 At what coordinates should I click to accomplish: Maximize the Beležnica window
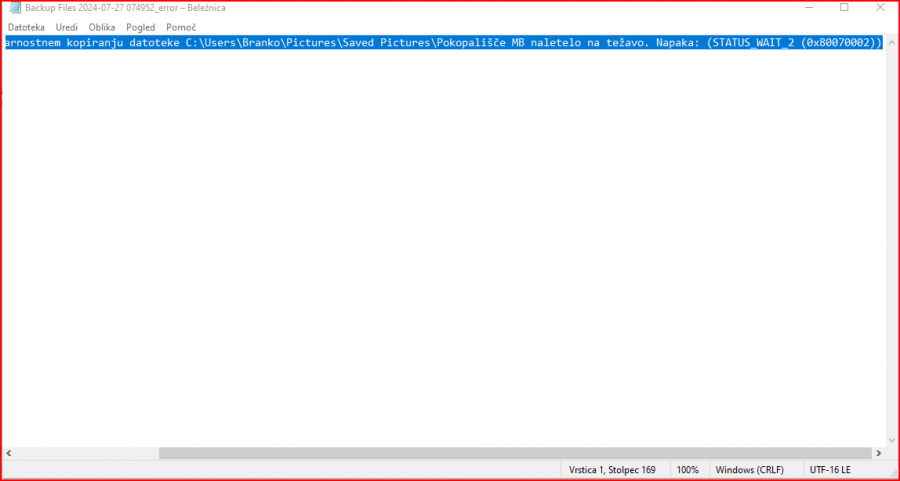click(844, 8)
